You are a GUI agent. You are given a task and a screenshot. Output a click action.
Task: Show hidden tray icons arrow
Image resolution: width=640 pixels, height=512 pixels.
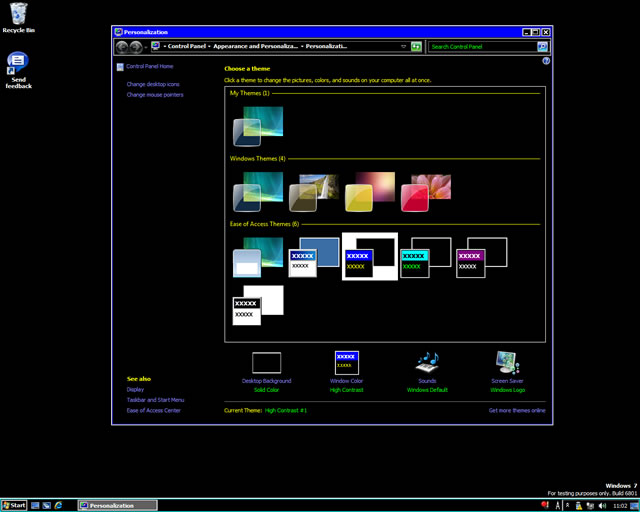pos(567,505)
